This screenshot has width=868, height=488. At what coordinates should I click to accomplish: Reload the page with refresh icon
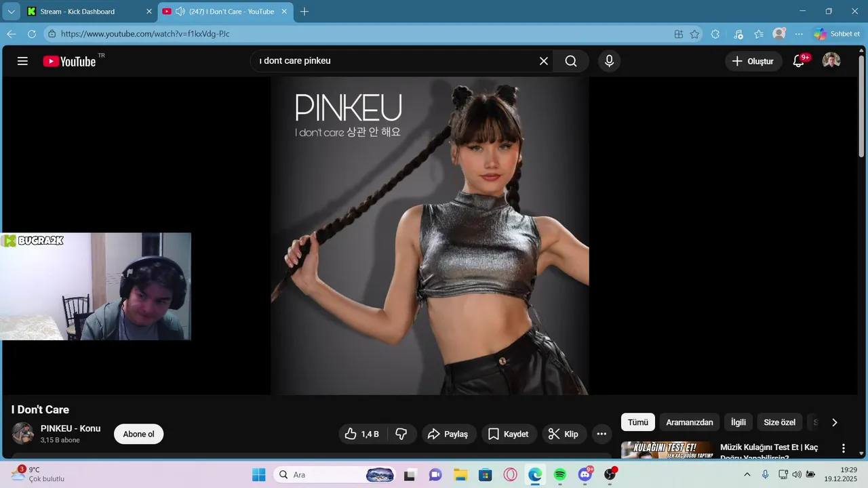pos(32,34)
